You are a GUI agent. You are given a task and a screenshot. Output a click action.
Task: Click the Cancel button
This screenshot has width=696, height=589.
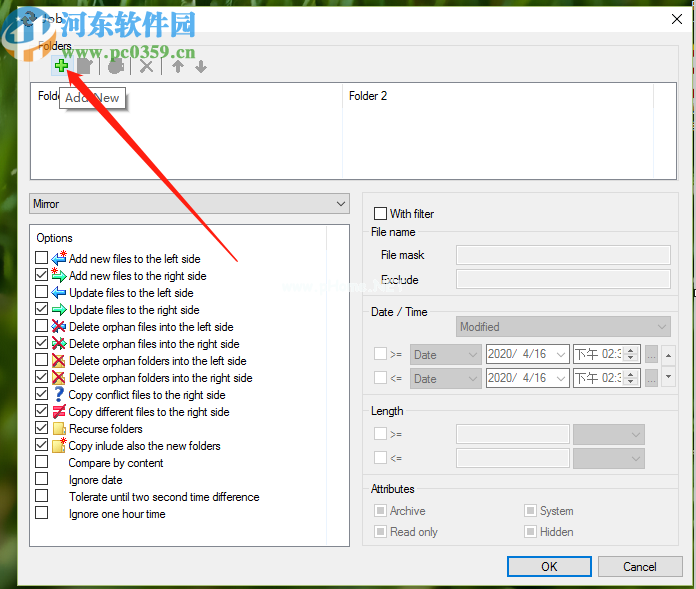coord(639,566)
